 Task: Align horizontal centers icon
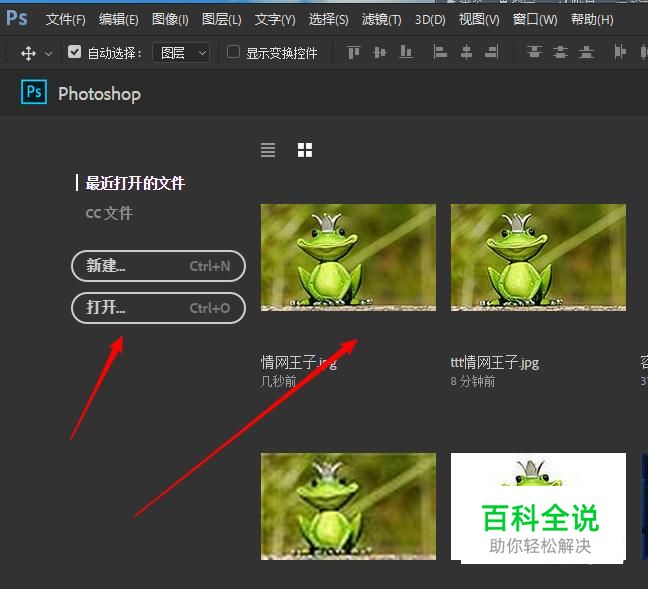466,52
